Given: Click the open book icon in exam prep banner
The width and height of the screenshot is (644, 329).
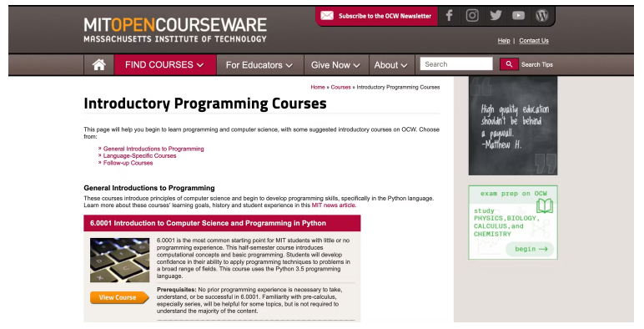Looking at the screenshot, I should click(x=545, y=205).
